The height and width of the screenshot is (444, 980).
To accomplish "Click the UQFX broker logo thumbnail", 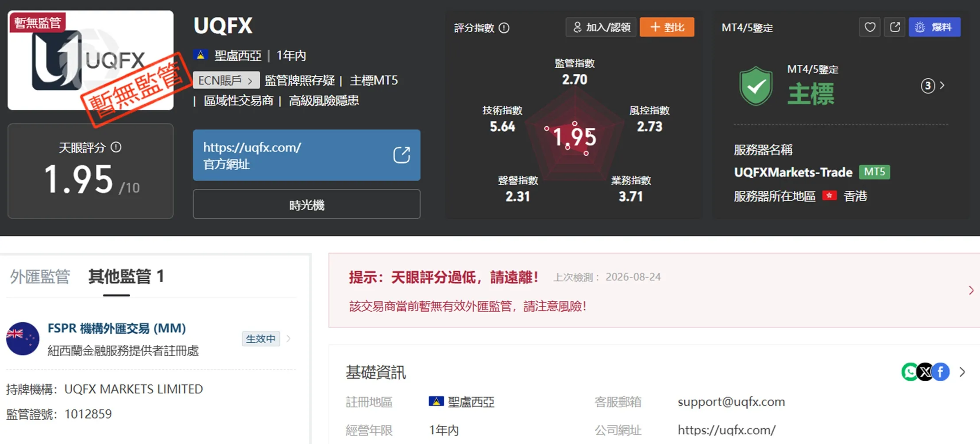I will 90,60.
